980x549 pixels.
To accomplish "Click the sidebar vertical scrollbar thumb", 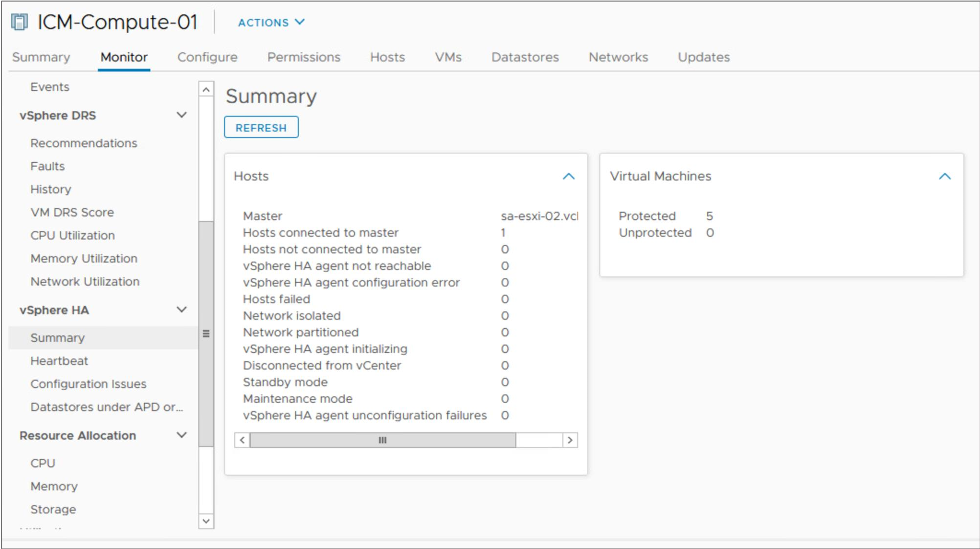I will [x=206, y=334].
